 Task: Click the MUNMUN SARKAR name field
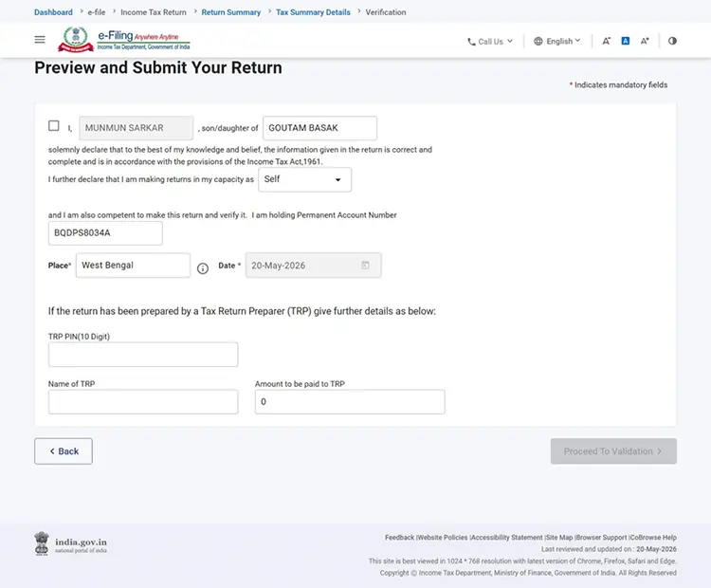[x=136, y=128]
